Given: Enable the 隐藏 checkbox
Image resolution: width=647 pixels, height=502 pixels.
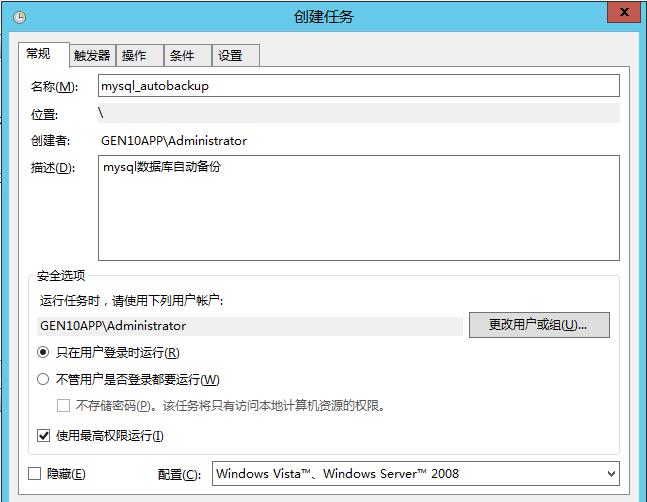Looking at the screenshot, I should [x=35, y=474].
